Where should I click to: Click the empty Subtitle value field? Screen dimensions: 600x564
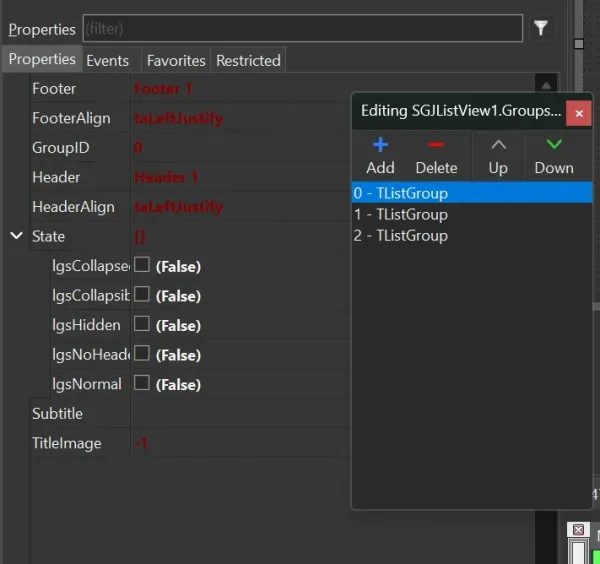[240, 414]
